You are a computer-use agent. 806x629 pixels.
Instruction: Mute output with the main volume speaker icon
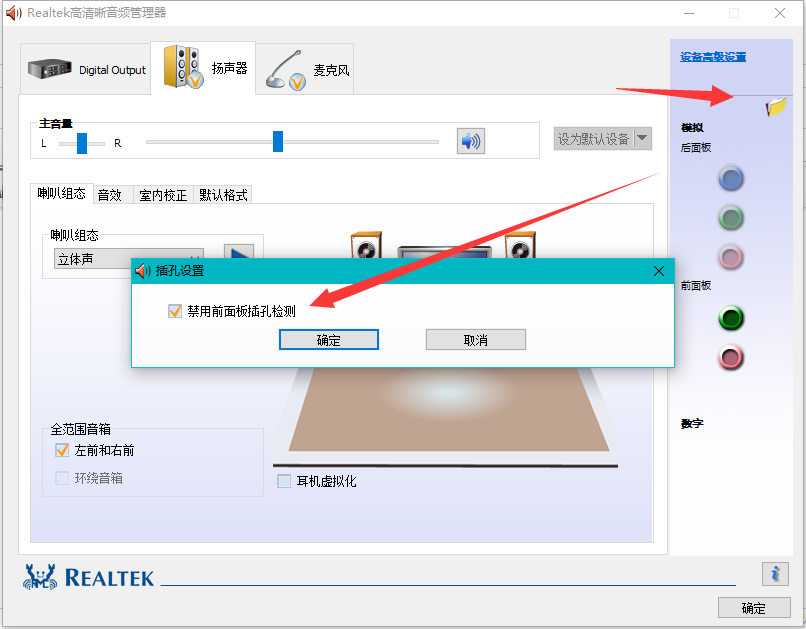pos(470,140)
